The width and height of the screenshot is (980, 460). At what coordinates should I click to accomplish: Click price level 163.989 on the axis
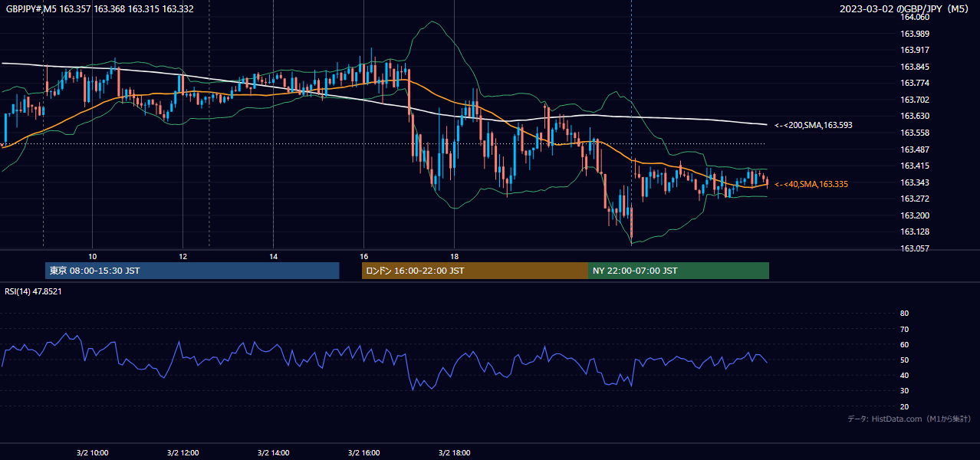click(x=914, y=34)
